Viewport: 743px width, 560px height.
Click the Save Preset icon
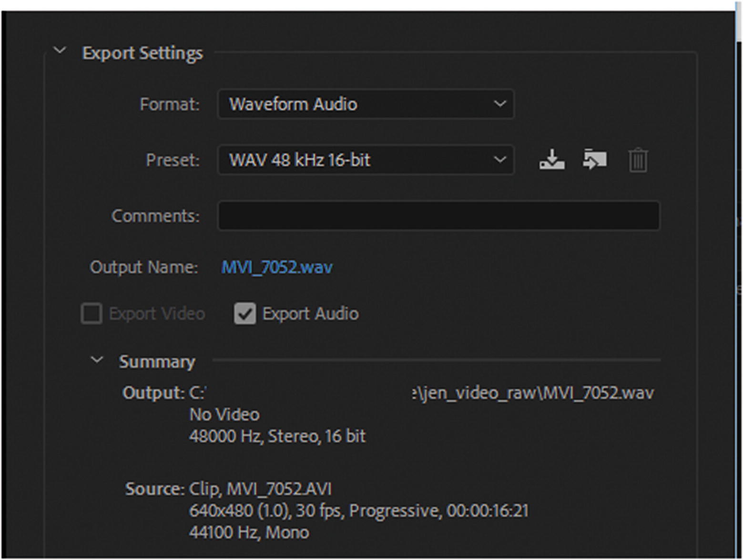click(x=552, y=160)
